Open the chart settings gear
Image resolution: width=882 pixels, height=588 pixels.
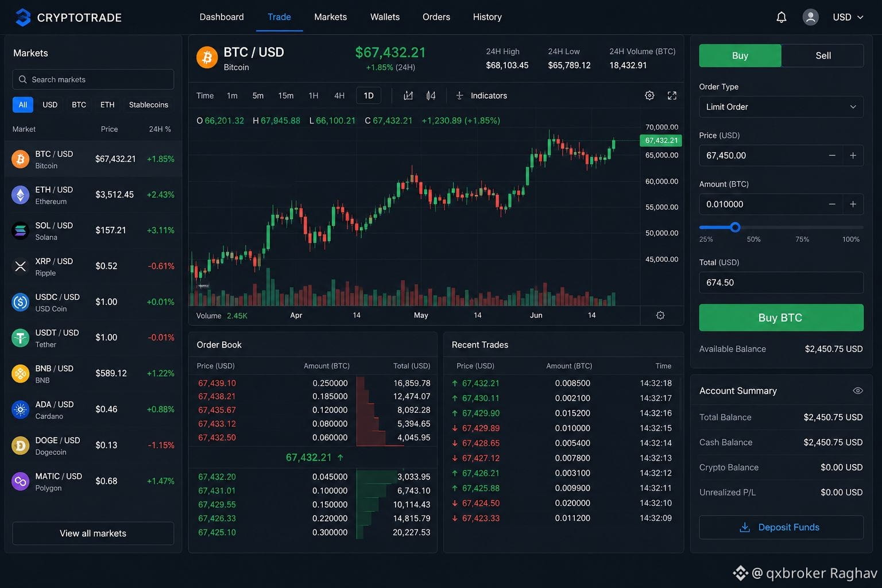tap(649, 96)
